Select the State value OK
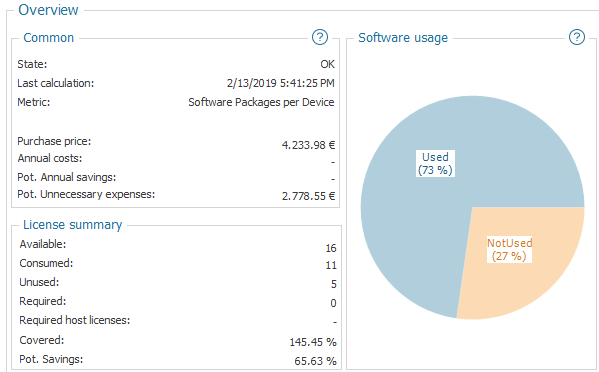This screenshot has width=599, height=372. pos(327,64)
